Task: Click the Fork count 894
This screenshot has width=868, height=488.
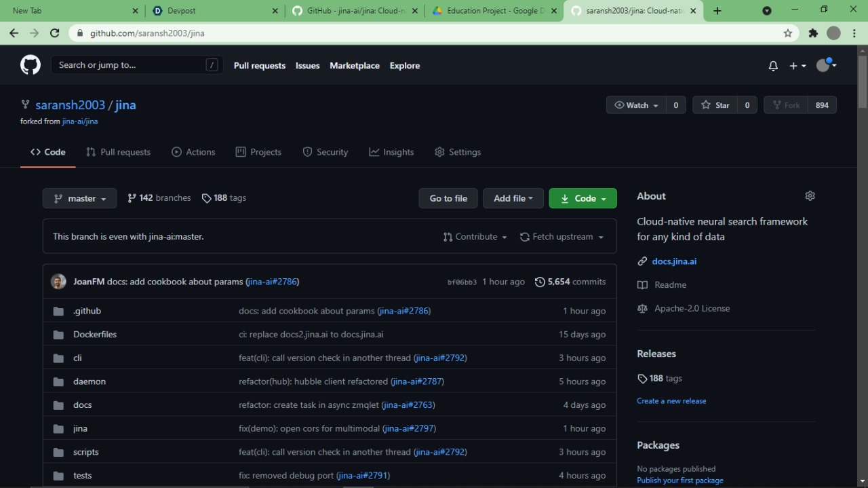Action: [822, 105]
